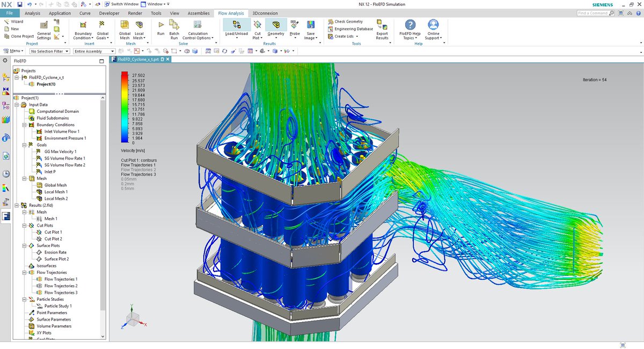This screenshot has height=349, width=644.
Task: Open the Engineering Database
Action: point(350,29)
